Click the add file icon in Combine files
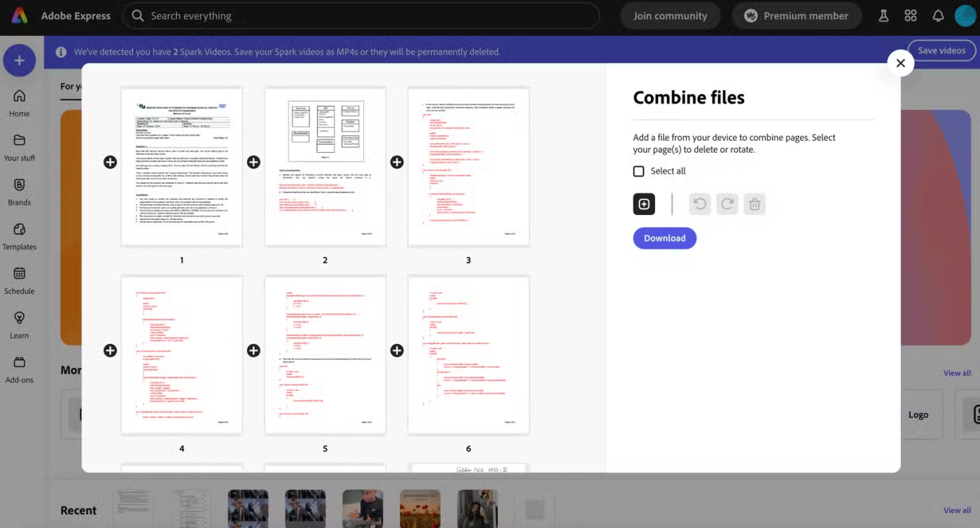 pos(644,204)
